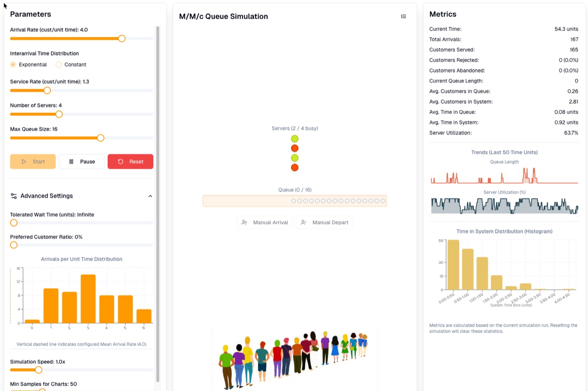
Task: Click the 'Customers Rejected:' label
Action: click(454, 60)
